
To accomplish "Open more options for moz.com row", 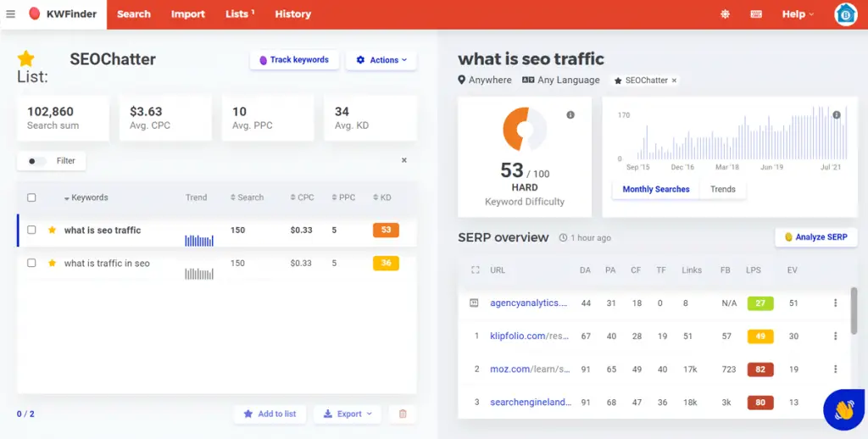I will tap(835, 370).
